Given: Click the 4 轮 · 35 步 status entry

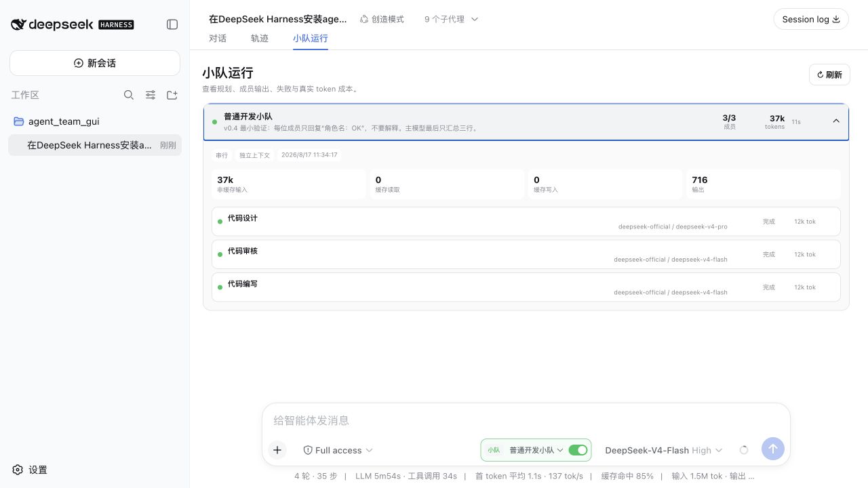Looking at the screenshot, I should (x=315, y=476).
